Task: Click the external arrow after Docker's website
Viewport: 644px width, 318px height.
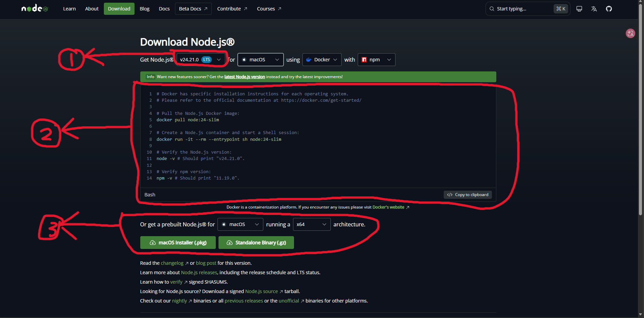Action: (x=408, y=208)
